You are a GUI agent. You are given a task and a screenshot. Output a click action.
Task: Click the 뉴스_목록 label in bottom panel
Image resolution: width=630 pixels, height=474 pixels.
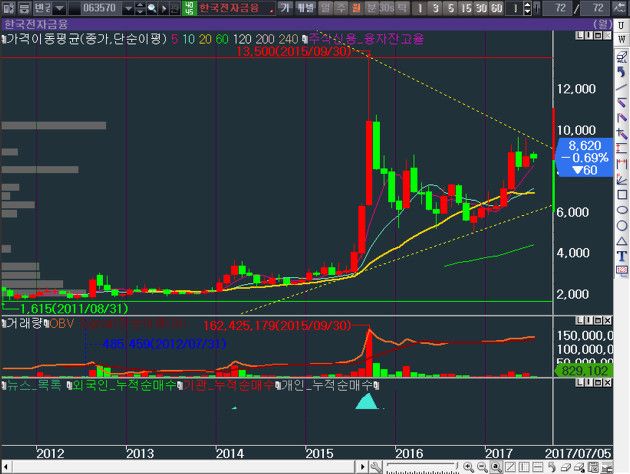coord(34,385)
